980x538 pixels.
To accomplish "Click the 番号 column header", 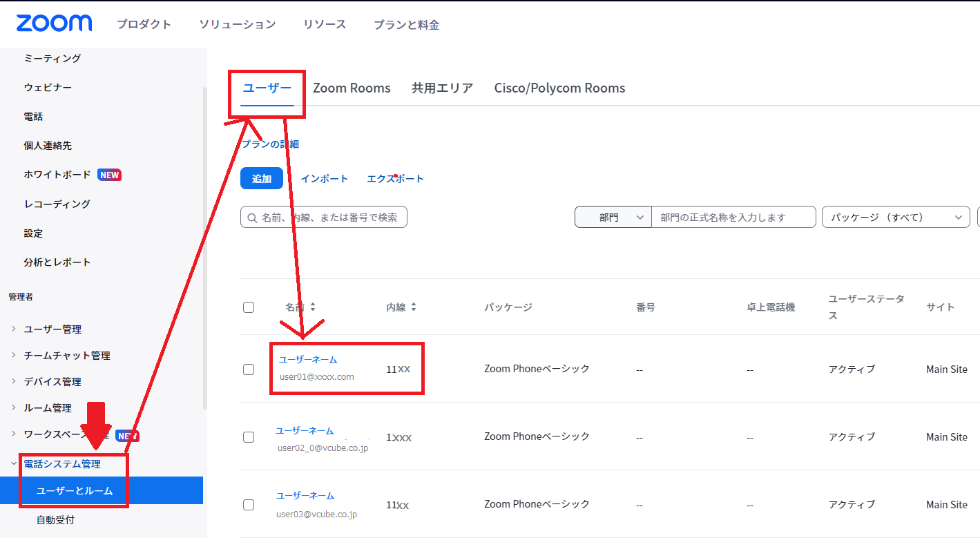I will point(646,307).
